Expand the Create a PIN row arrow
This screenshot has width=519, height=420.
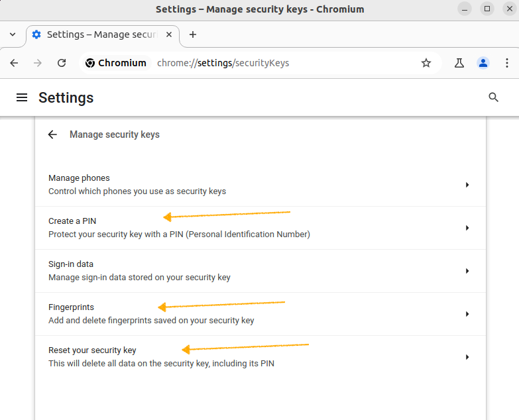[467, 228]
